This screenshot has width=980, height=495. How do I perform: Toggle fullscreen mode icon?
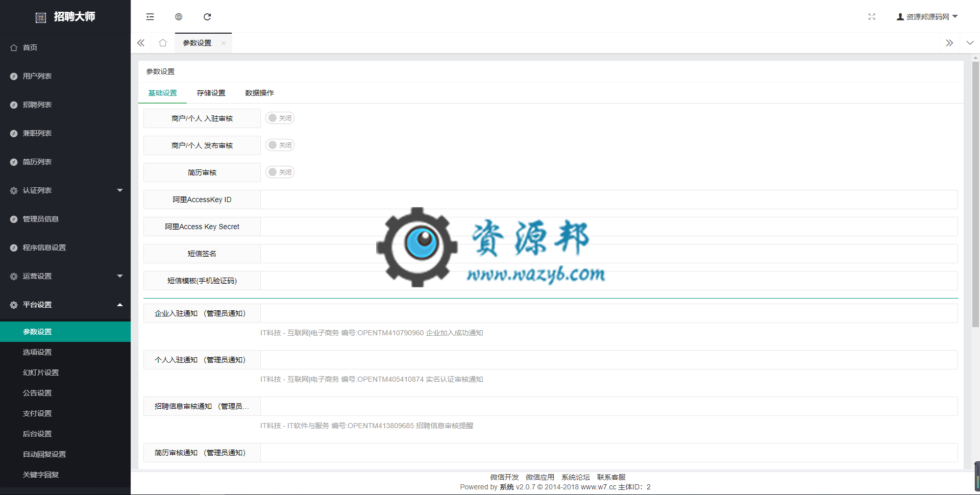872,17
